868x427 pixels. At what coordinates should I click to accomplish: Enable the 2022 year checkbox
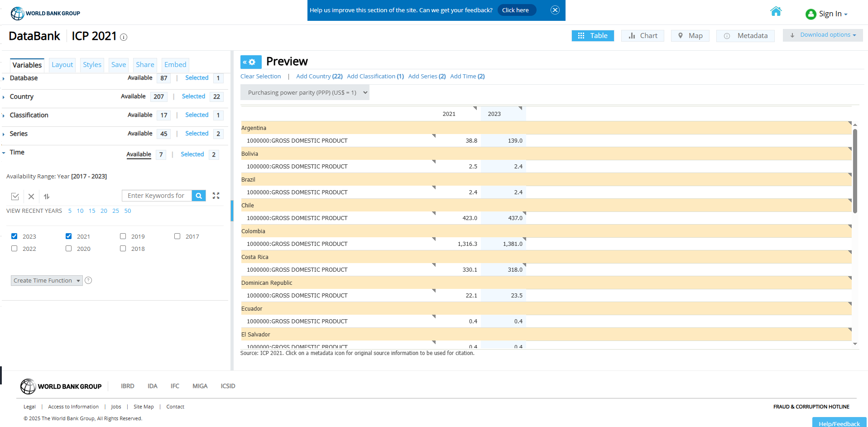tap(14, 248)
